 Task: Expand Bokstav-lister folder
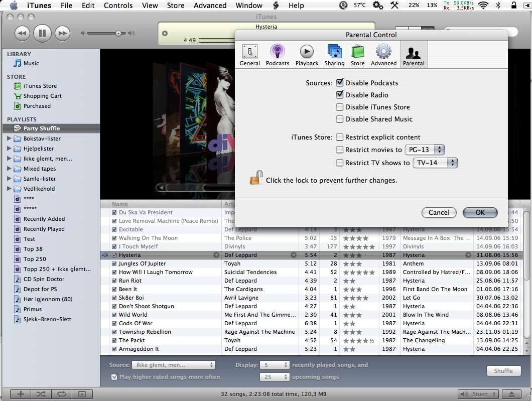tap(9, 139)
